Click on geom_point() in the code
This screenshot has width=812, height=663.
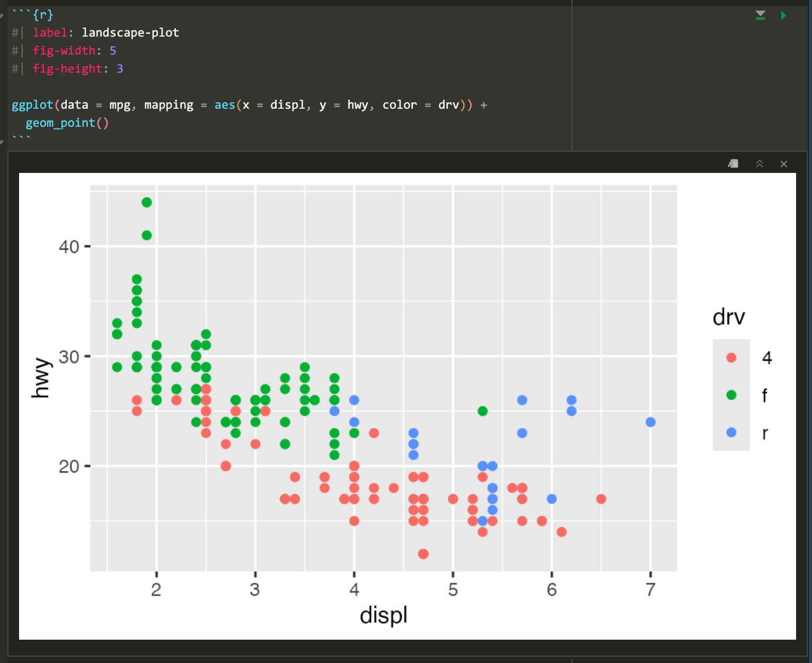(x=67, y=123)
